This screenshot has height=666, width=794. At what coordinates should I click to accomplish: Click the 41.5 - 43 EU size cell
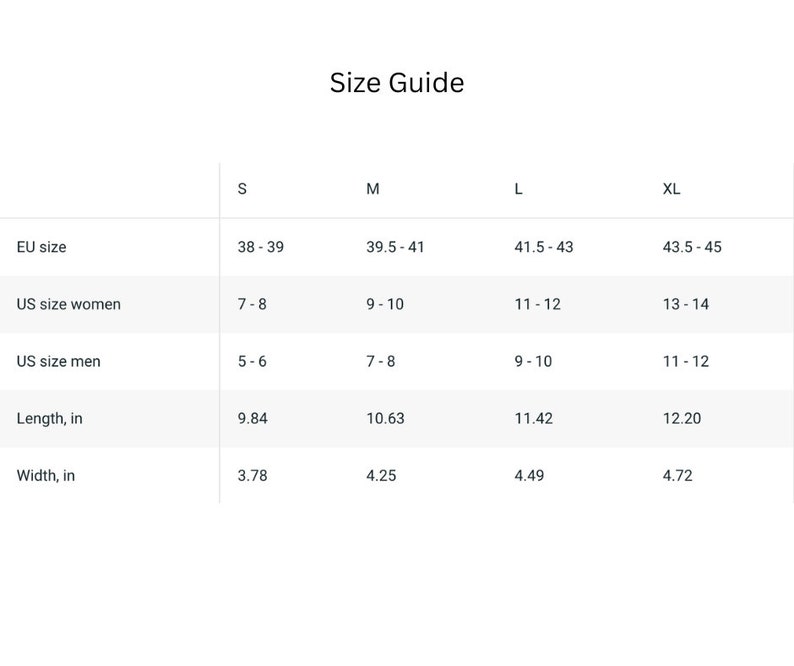(x=544, y=247)
